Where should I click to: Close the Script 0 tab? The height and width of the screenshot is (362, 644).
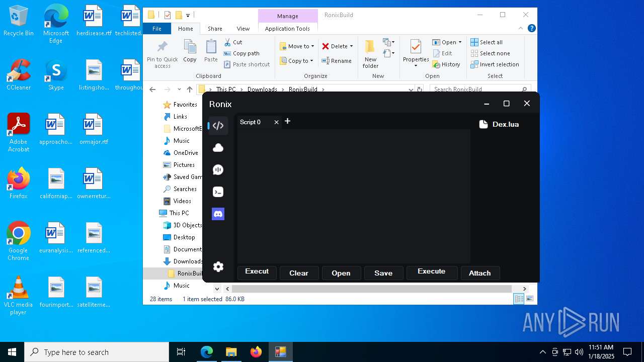pyautogui.click(x=276, y=122)
